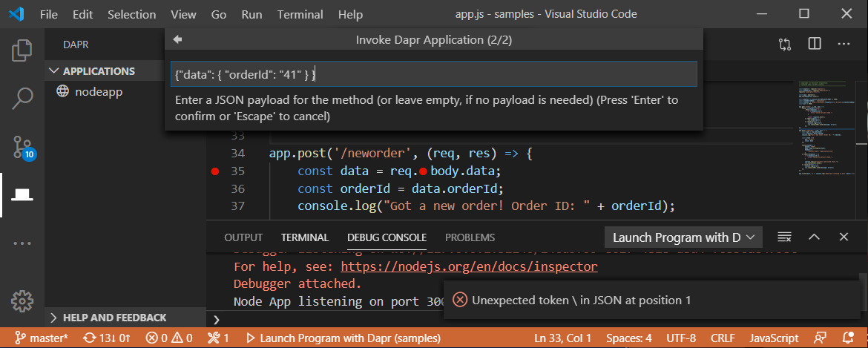The width and height of the screenshot is (868, 348).
Task: Open the feedback icon in status bar
Action: pos(820,338)
